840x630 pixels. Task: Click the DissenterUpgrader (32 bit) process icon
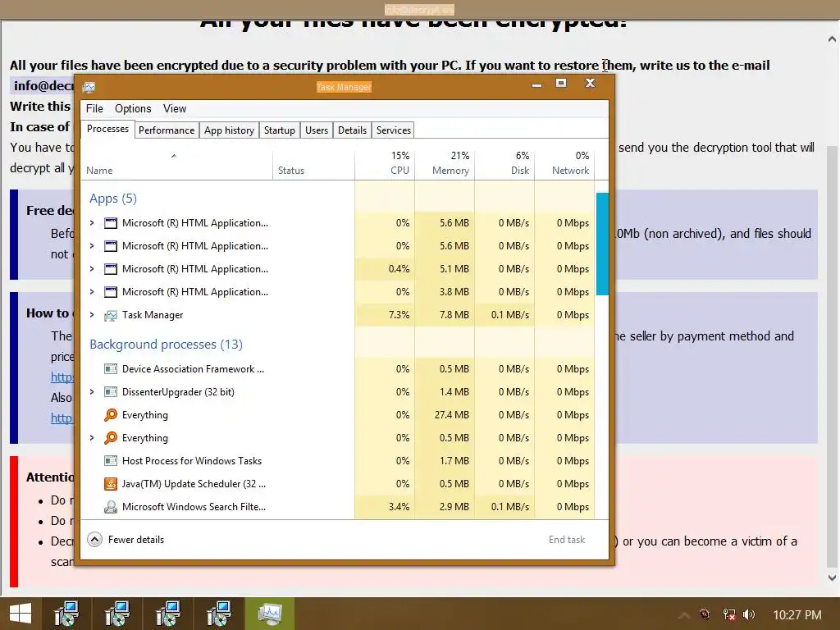point(111,392)
